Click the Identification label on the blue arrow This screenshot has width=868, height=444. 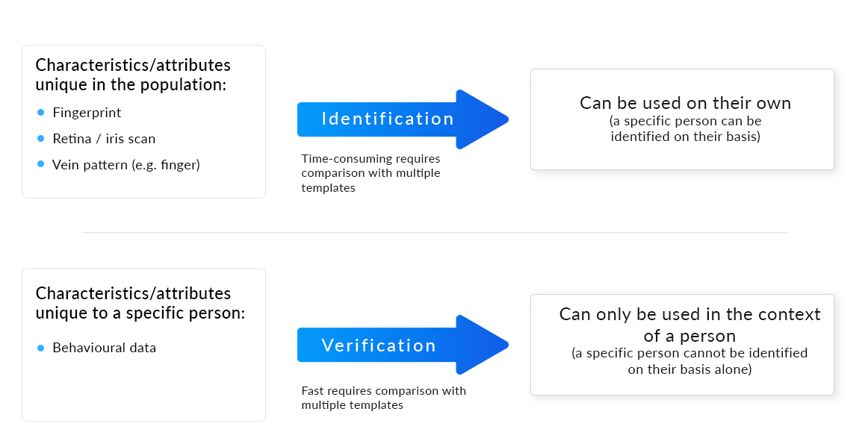388,119
